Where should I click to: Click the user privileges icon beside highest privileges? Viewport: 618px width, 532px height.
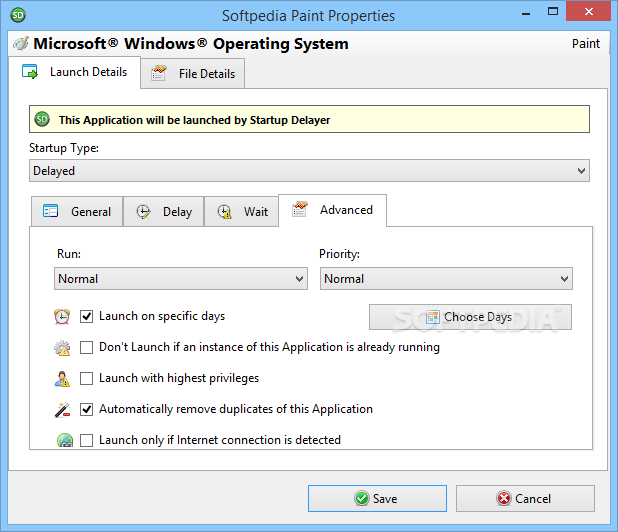pos(62,379)
